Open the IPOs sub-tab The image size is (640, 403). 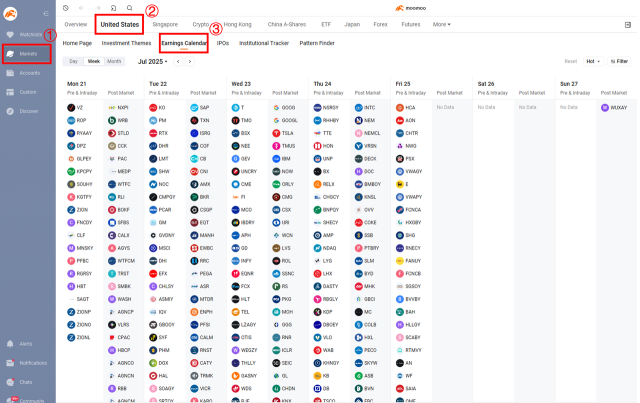click(x=223, y=43)
